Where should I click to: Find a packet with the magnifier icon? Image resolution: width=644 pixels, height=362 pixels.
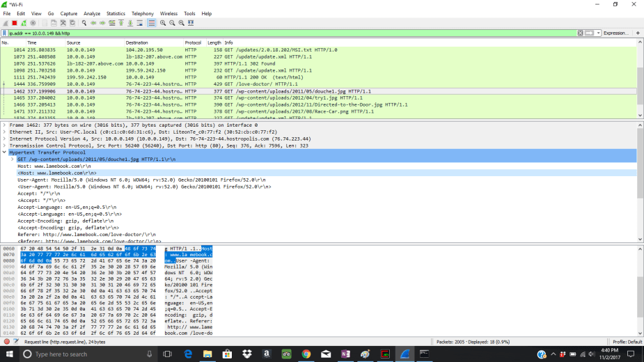point(84,23)
